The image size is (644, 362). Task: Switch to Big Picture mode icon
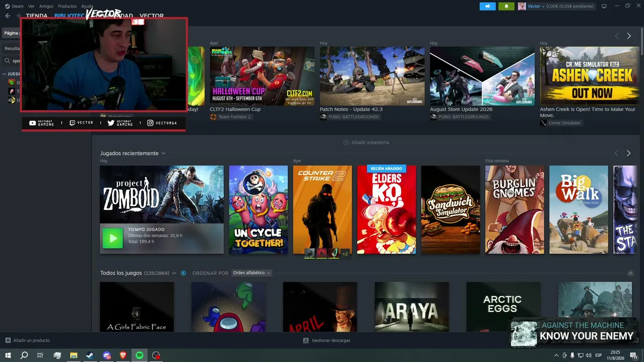pyautogui.click(x=604, y=6)
